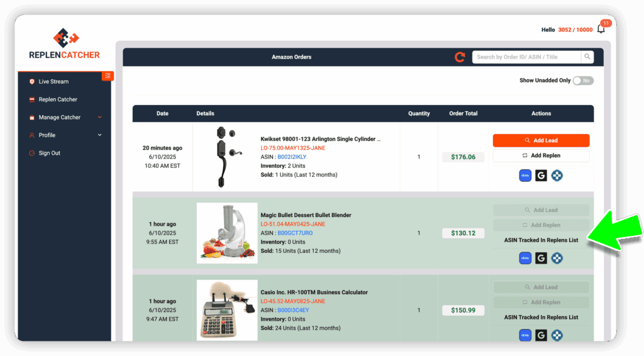
Task: Click the Casio calculator thumbnail
Action: (227, 311)
